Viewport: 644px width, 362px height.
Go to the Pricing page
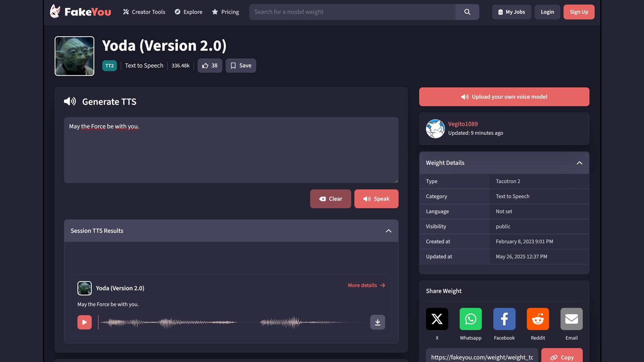pyautogui.click(x=225, y=12)
